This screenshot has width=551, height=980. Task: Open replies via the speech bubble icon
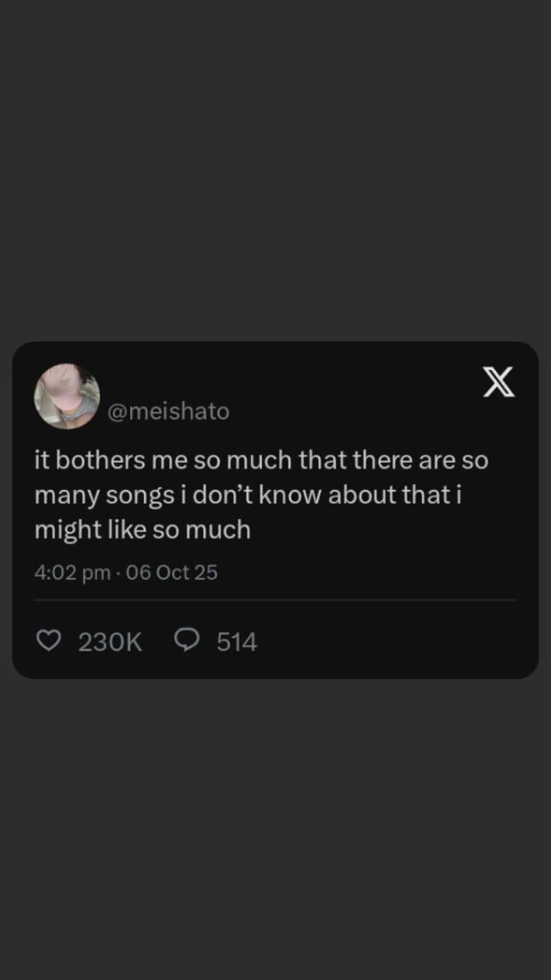pyautogui.click(x=187, y=640)
